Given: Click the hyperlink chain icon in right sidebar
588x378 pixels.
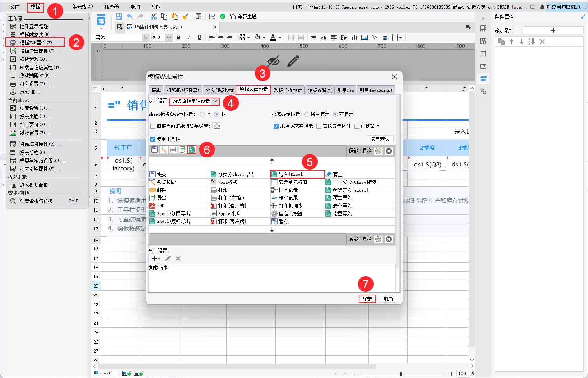Looking at the screenshot, I should pyautogui.click(x=483, y=91).
